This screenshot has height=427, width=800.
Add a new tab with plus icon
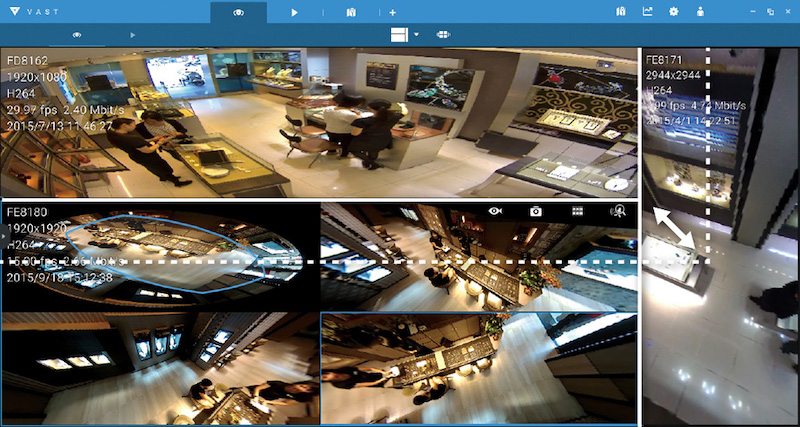pos(393,12)
